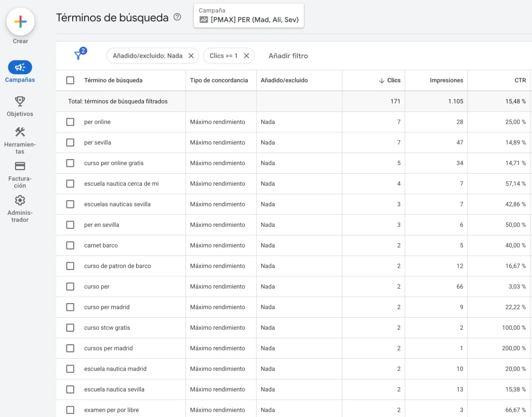Open Objetivos trophy icon
This screenshot has height=417, width=532.
[x=20, y=101]
